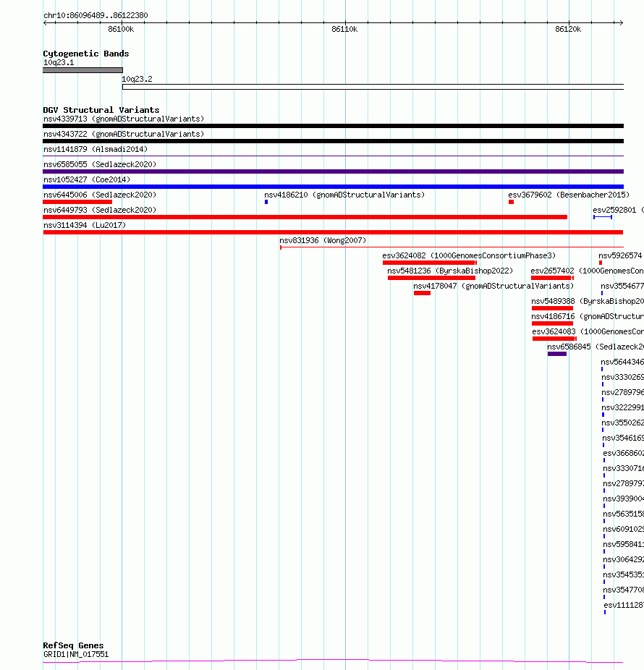Open the nsv5481236 (ByrskaBishop2022) label
The width and height of the screenshot is (644, 670).
450,271
